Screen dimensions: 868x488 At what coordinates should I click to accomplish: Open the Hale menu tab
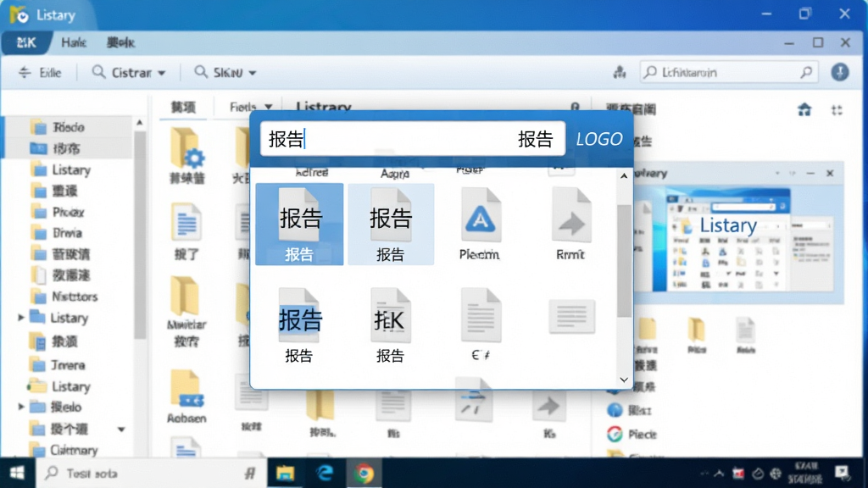(x=73, y=42)
